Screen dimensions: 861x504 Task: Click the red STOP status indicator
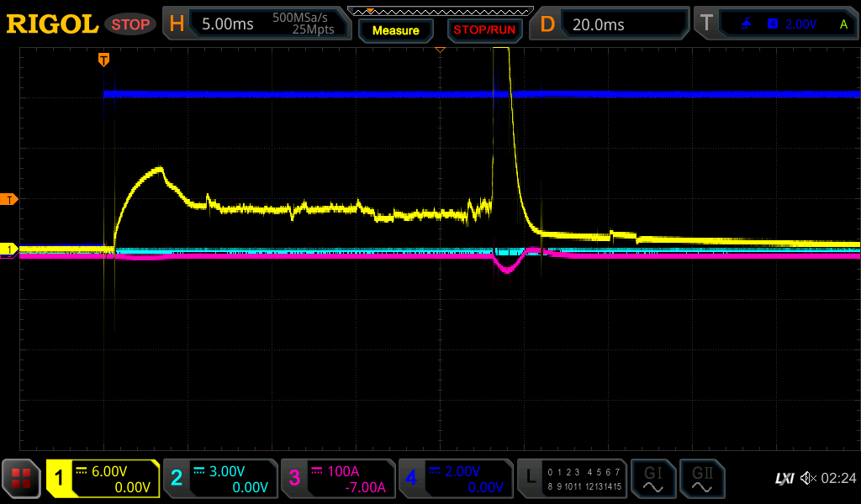(x=130, y=24)
